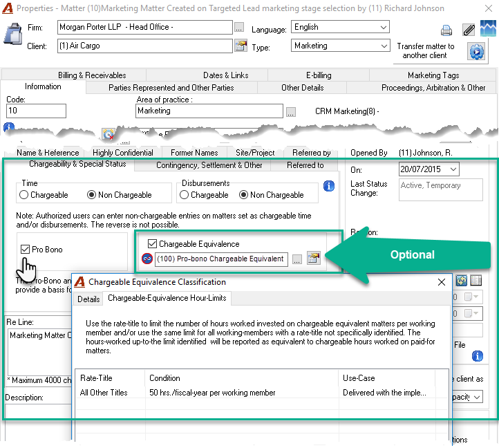
Task: Select the All Other Titles row
Action: (261, 393)
